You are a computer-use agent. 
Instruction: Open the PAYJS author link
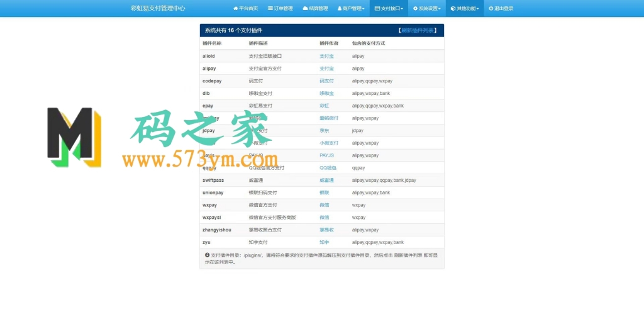328,155
